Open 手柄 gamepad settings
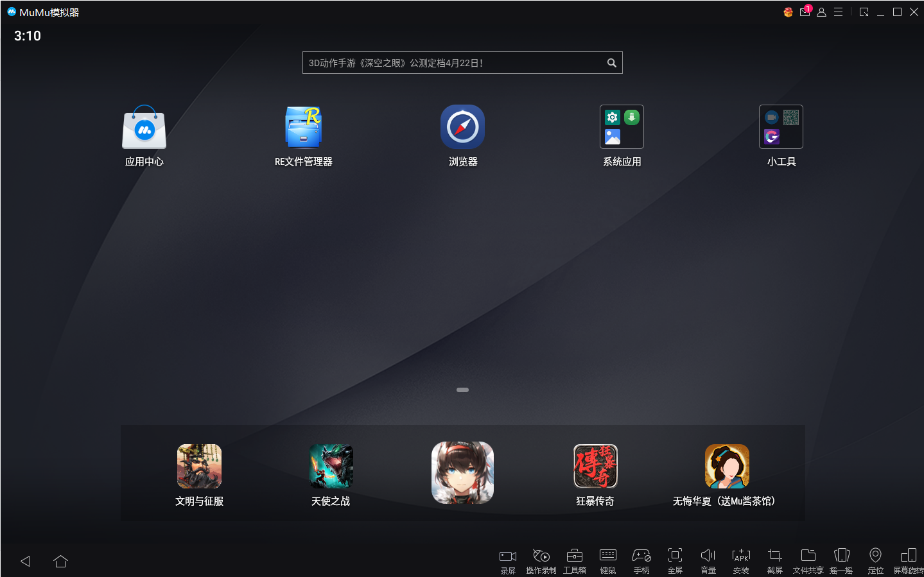 click(641, 561)
